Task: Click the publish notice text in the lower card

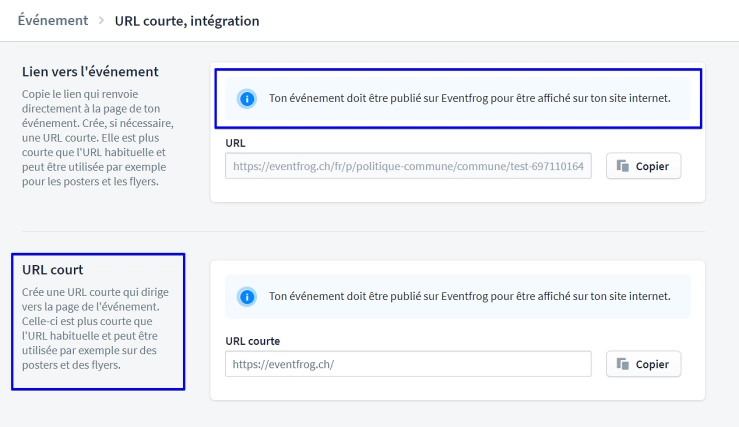Action: [468, 297]
